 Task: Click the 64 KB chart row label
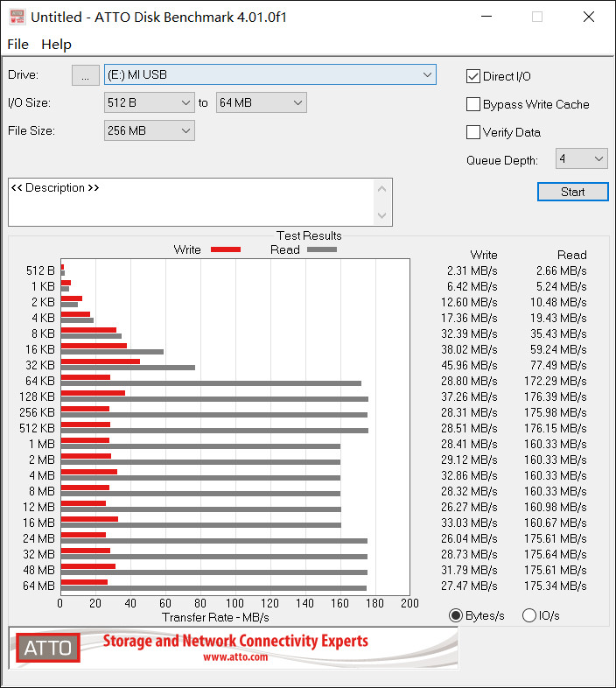click(40, 381)
